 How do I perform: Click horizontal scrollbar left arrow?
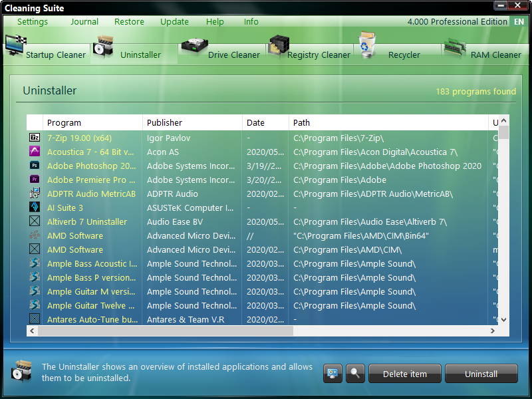[32, 331]
